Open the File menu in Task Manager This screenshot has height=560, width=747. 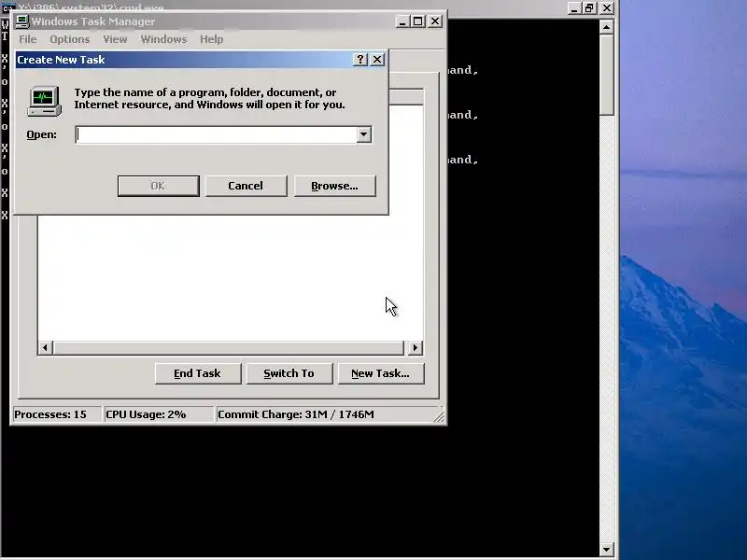pyautogui.click(x=28, y=39)
